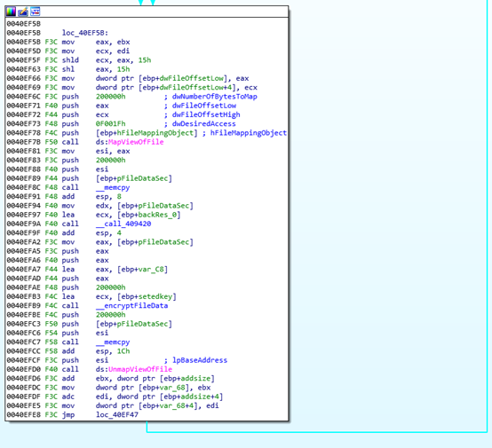Select the second __memcpy call at 0040EFC7
This screenshot has height=448, width=492.
[x=113, y=342]
